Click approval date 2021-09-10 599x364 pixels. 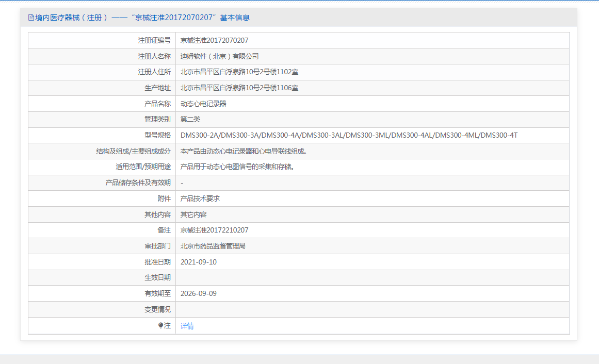click(198, 262)
